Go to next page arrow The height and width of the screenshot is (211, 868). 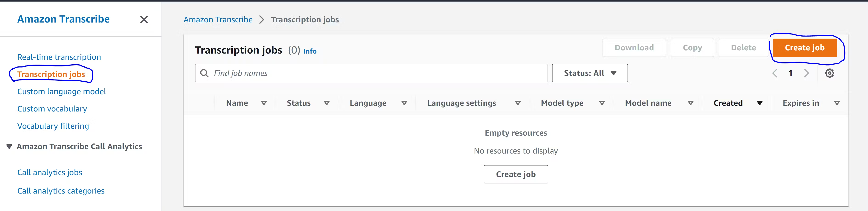806,73
